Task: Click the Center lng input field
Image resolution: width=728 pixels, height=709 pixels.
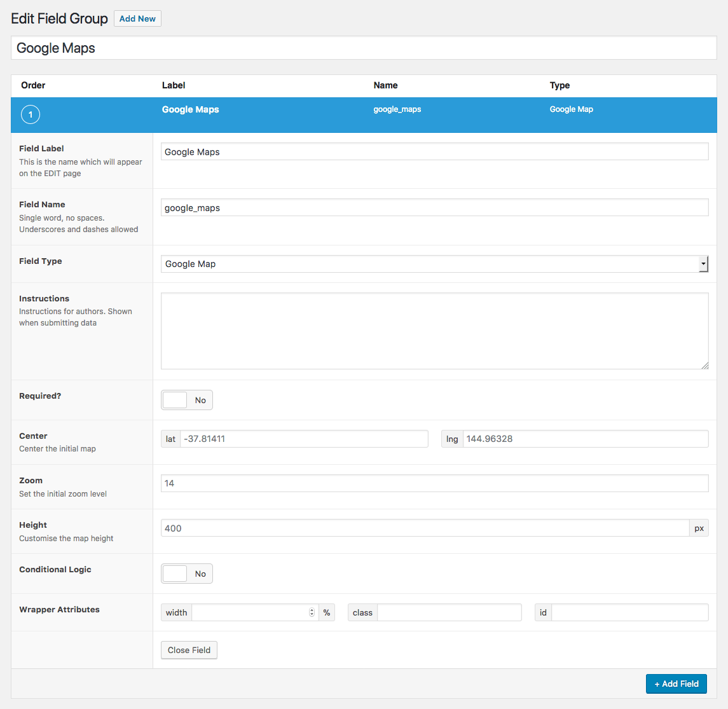Action: coord(586,439)
